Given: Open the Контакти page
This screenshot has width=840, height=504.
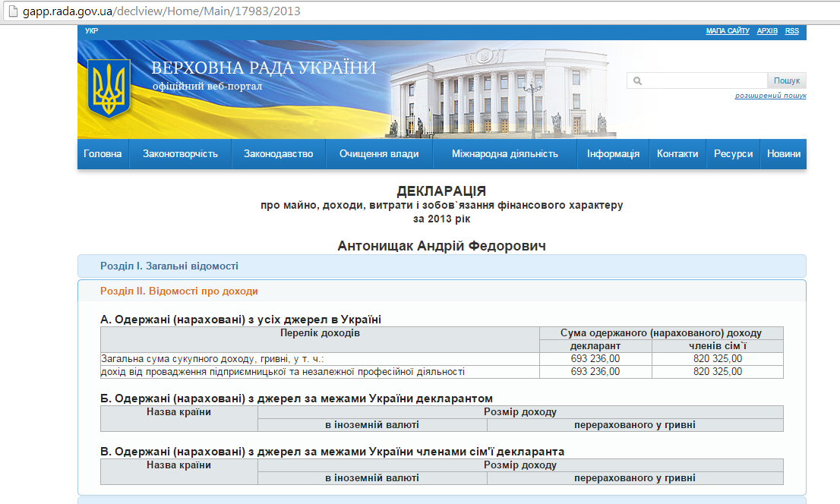Looking at the screenshot, I should coord(677,154).
